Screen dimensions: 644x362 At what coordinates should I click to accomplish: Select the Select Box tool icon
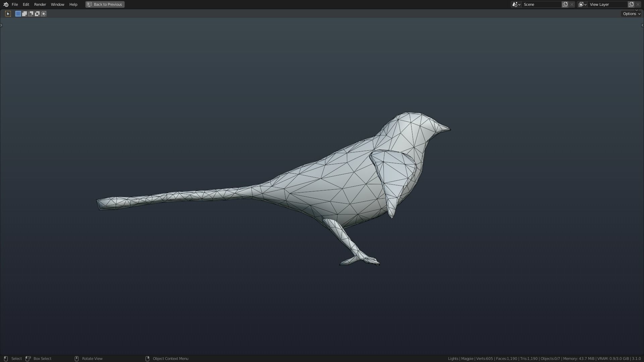coord(8,14)
